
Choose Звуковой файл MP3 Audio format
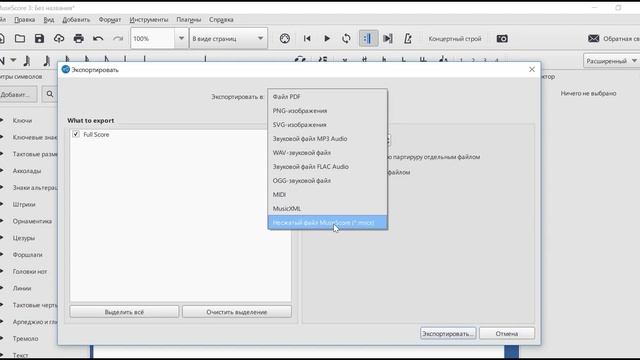tap(328, 138)
